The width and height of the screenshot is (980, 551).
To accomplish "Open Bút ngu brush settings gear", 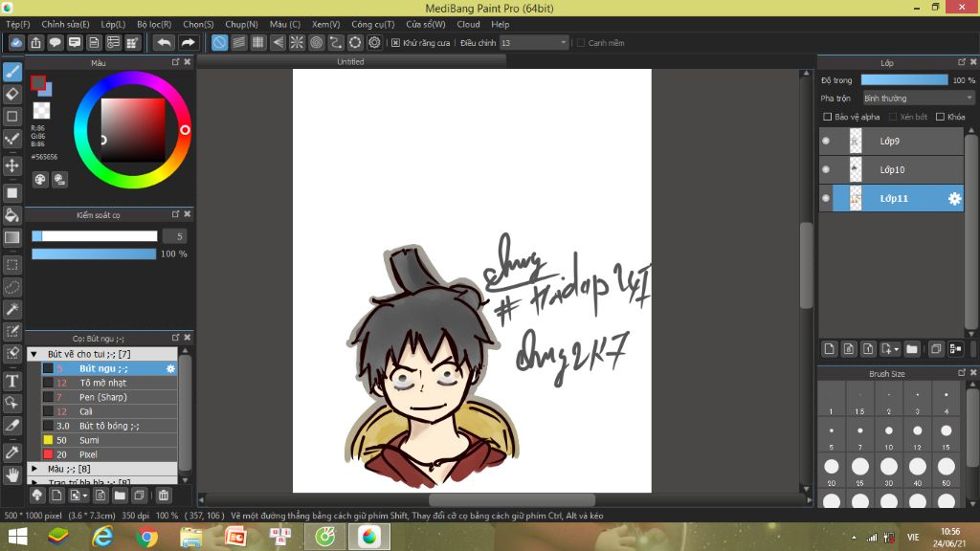I will click(x=170, y=368).
